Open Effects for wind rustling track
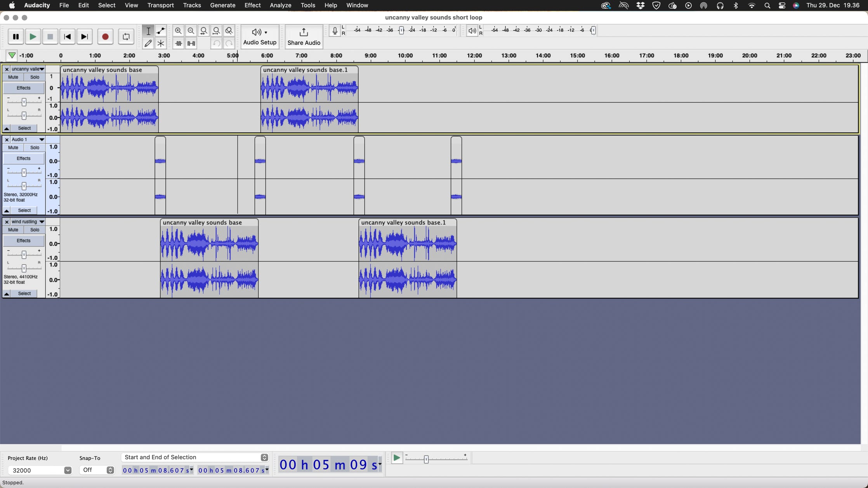 [24, 241]
